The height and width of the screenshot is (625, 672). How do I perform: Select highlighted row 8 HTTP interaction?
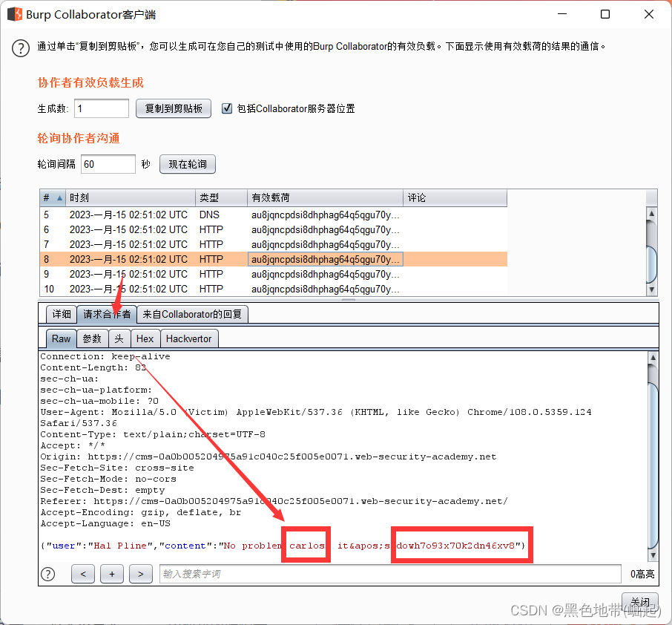(274, 260)
